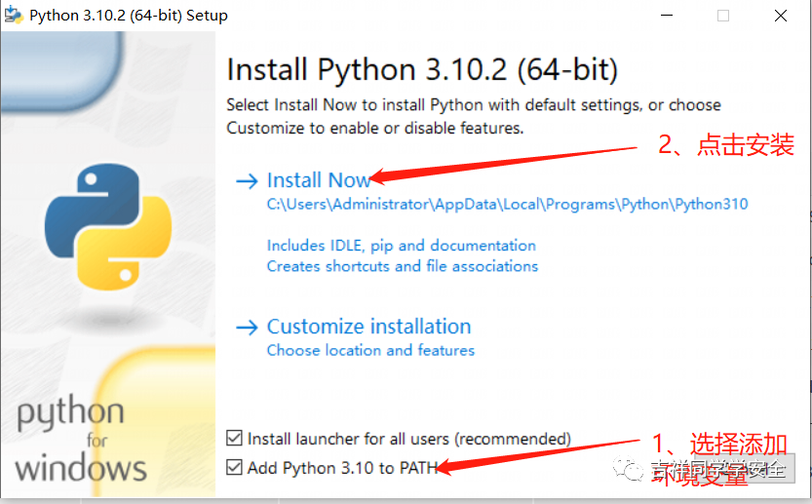This screenshot has width=812, height=504.
Task: Click "Choose location and features" description
Action: [370, 350]
